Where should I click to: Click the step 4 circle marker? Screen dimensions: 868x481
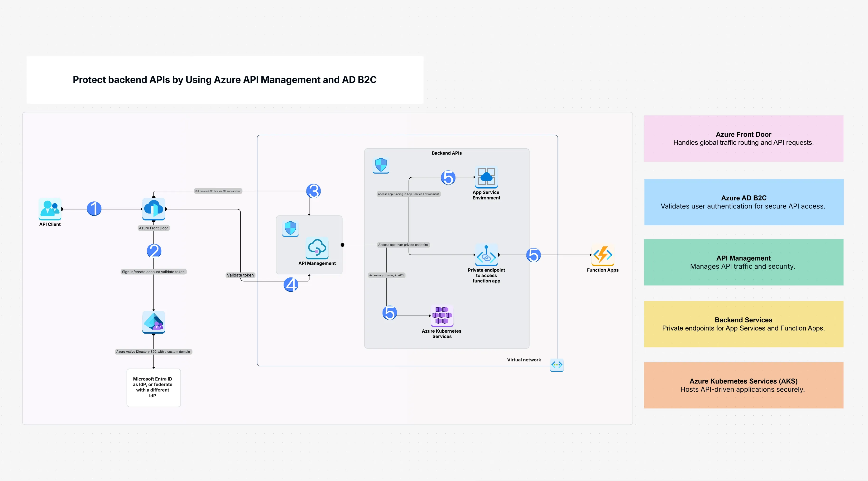tap(291, 285)
